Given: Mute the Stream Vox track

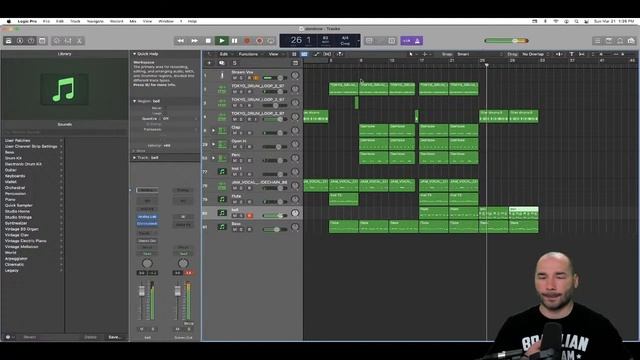Looking at the screenshot, I should click(235, 78).
